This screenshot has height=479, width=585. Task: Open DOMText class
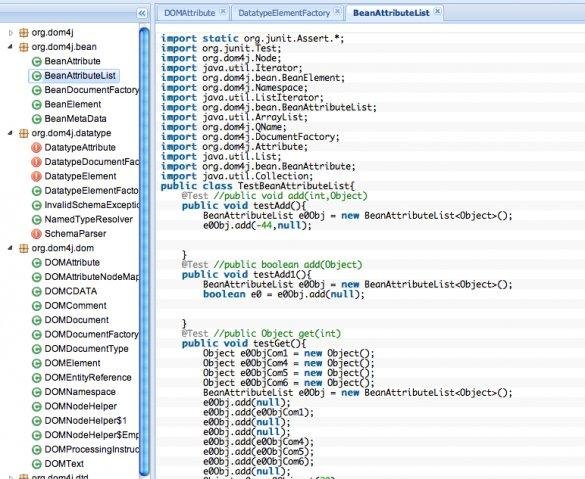coord(64,464)
